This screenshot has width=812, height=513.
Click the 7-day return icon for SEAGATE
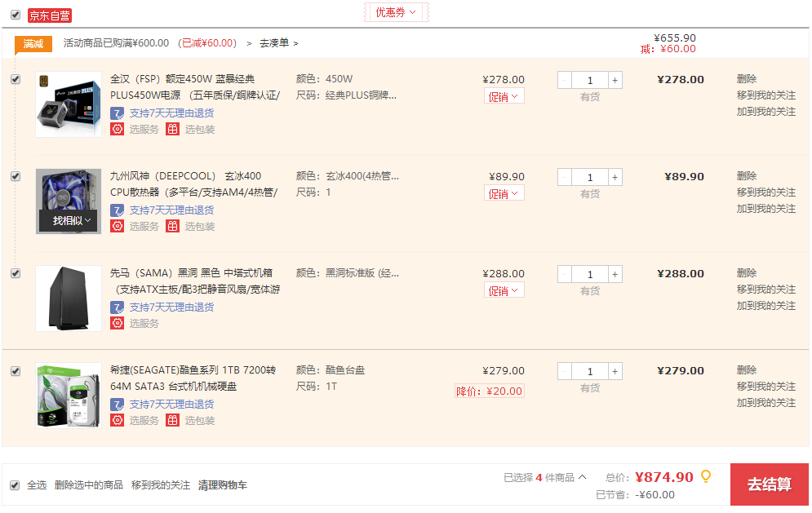(x=117, y=405)
